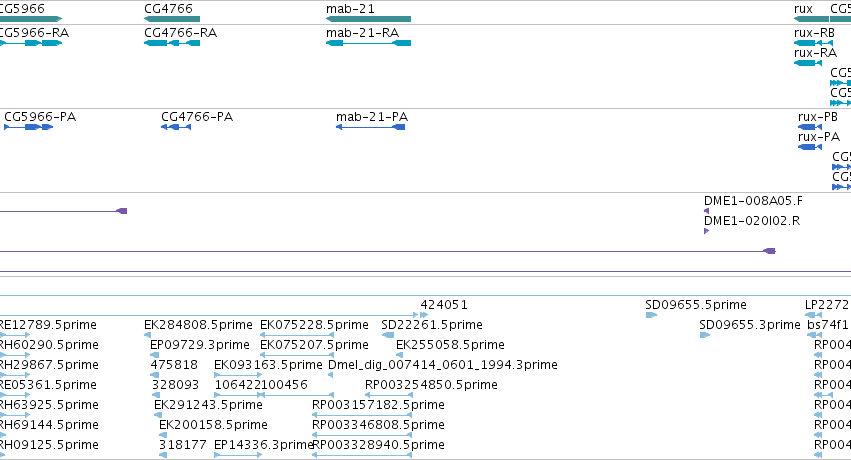This screenshot has width=851, height=460.
Task: Click the arrow glyph under SD09655.5prime
Action: [x=651, y=315]
